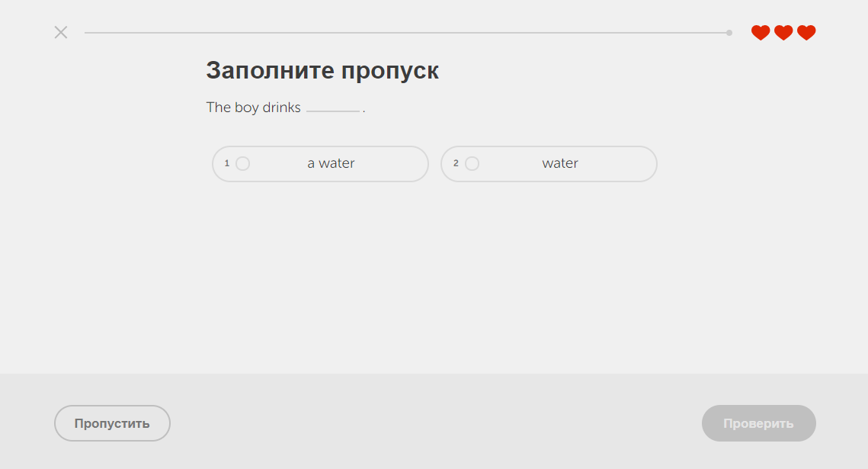Click the X icon to exit the lesson
Image resolution: width=868 pixels, height=469 pixels.
[60, 32]
